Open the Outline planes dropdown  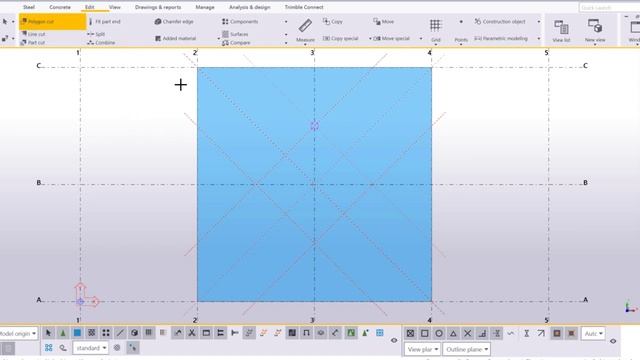click(x=467, y=349)
